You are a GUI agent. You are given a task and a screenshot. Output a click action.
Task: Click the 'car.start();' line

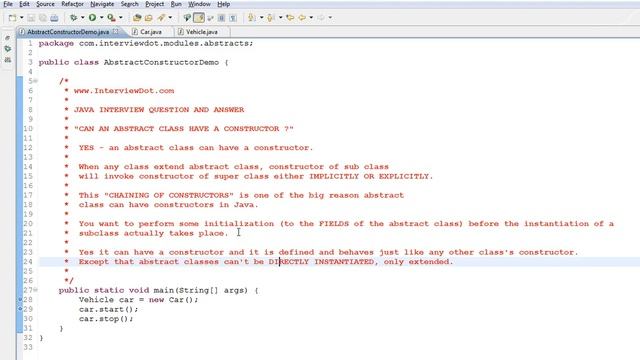point(109,309)
